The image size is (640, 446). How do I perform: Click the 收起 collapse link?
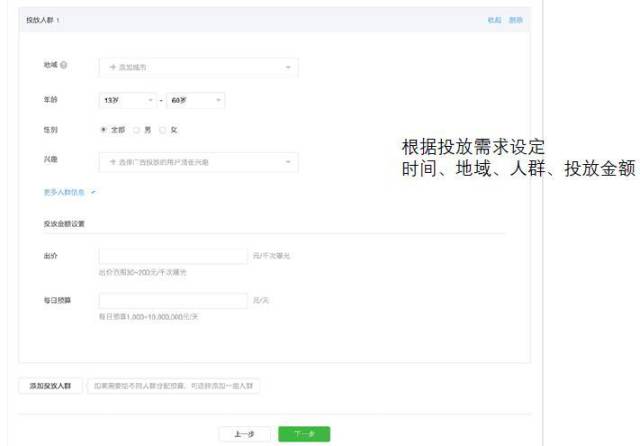[x=494, y=20]
